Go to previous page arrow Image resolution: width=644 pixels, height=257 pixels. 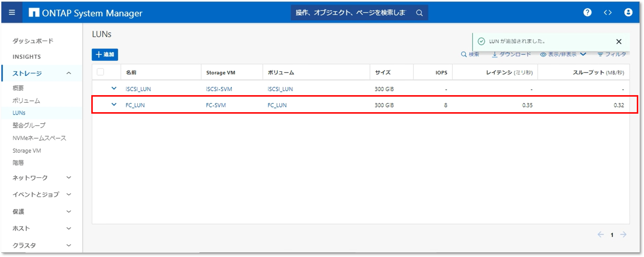pos(600,235)
